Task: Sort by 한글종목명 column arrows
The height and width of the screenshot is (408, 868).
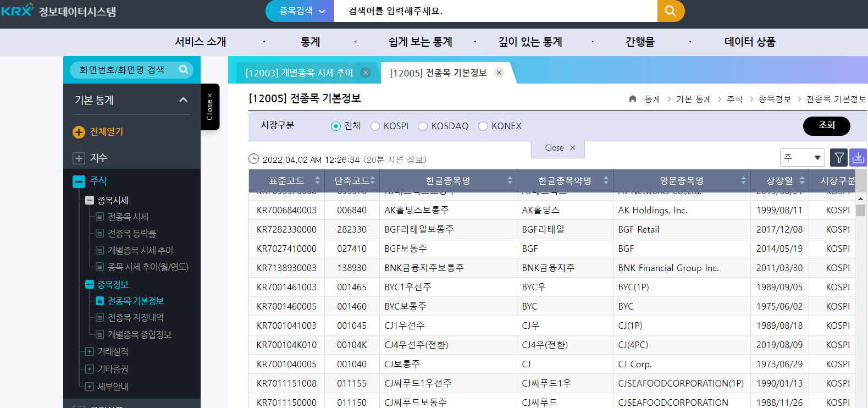Action: tap(510, 180)
